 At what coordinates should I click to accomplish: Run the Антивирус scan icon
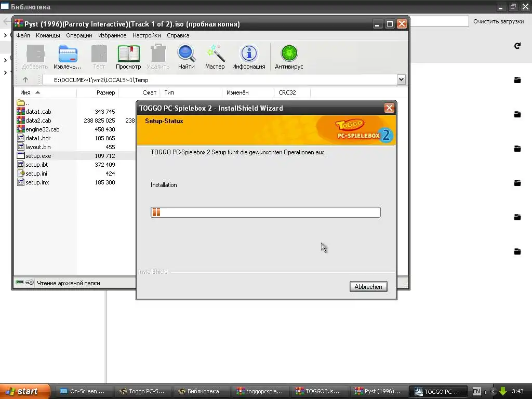coord(289,57)
